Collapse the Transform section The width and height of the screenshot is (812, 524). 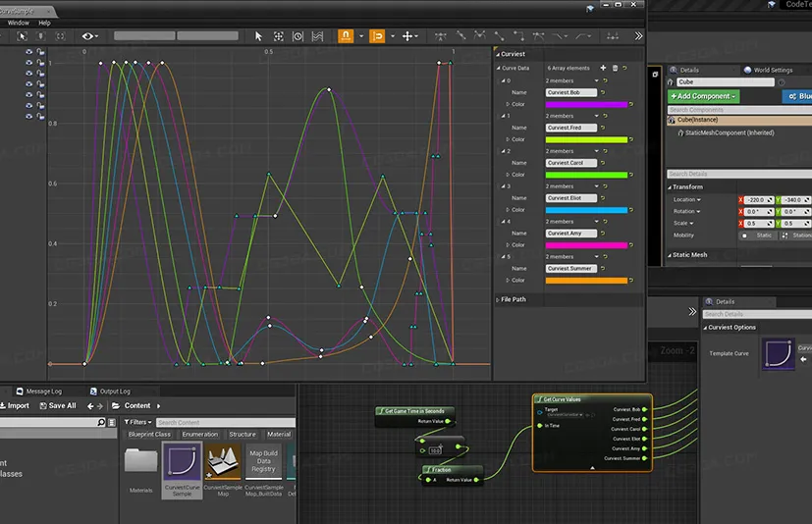click(x=670, y=186)
